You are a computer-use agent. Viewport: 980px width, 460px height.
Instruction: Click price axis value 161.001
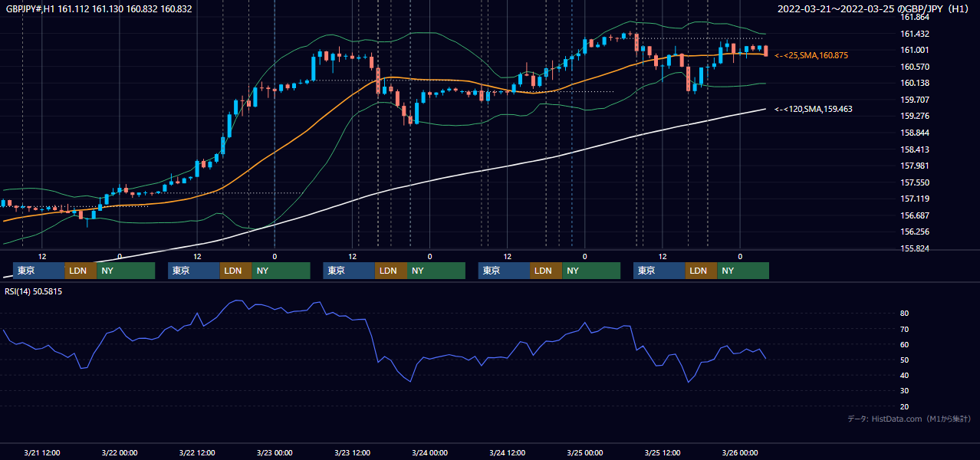coord(915,50)
